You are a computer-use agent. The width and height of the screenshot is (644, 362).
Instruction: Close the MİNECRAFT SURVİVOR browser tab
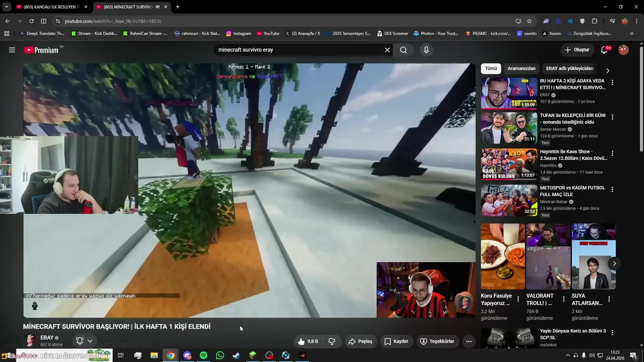click(166, 7)
